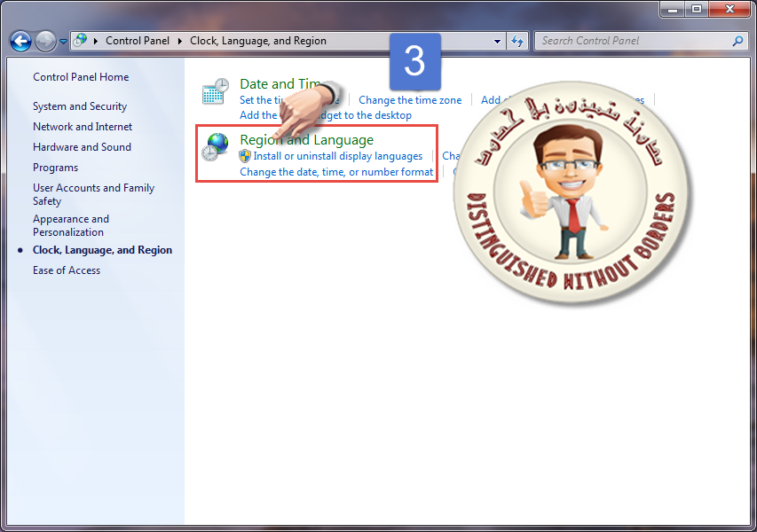Refresh the Control Panel view
The height and width of the screenshot is (532, 757).
[x=517, y=42]
